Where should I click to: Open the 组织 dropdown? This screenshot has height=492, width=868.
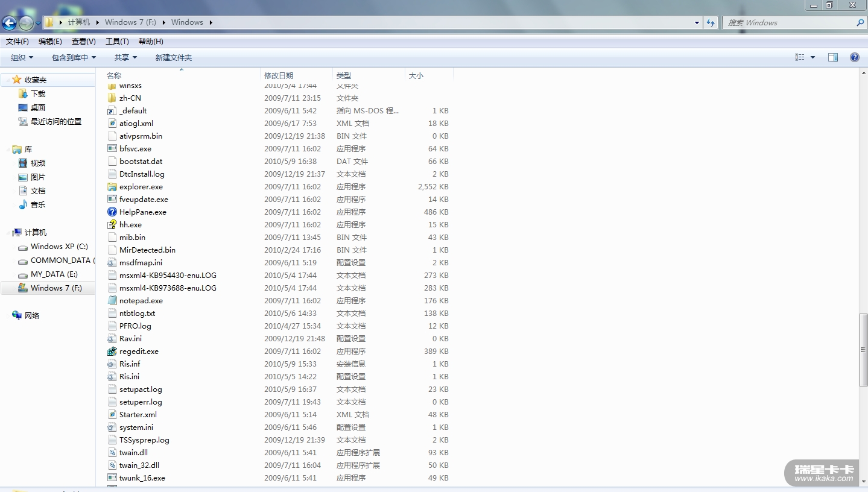coord(22,58)
